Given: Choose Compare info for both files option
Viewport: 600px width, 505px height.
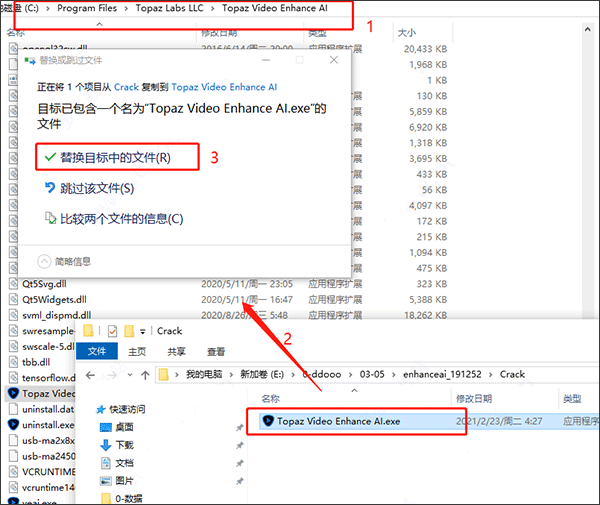Looking at the screenshot, I should click(114, 219).
